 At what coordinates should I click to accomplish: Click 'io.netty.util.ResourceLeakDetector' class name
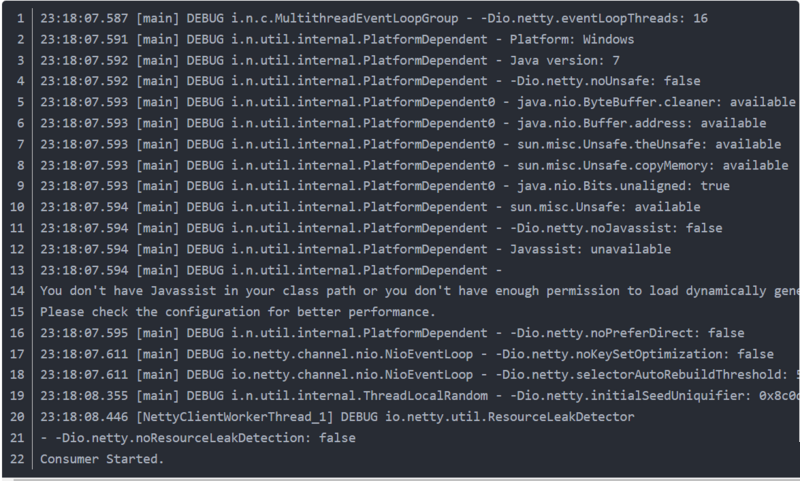click(x=509, y=417)
